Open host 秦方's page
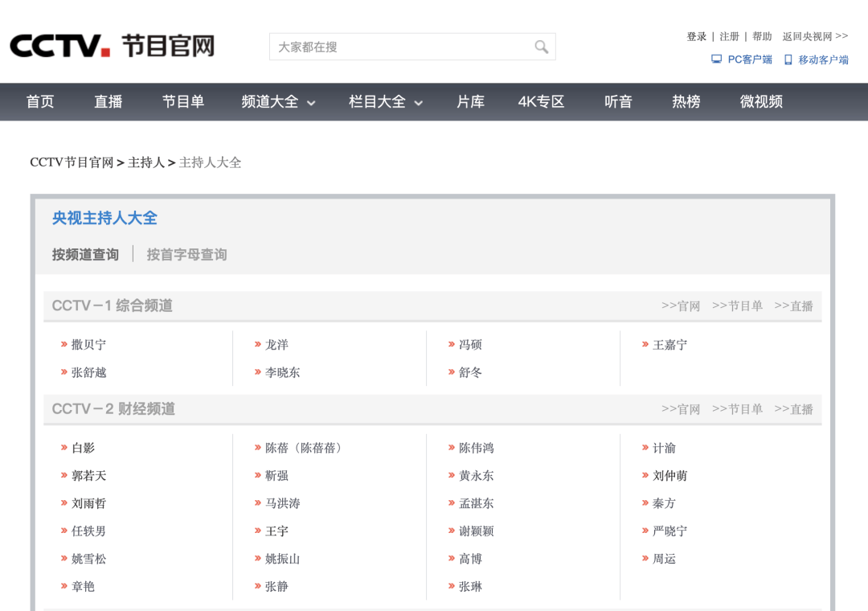This screenshot has width=868, height=611. click(x=664, y=503)
